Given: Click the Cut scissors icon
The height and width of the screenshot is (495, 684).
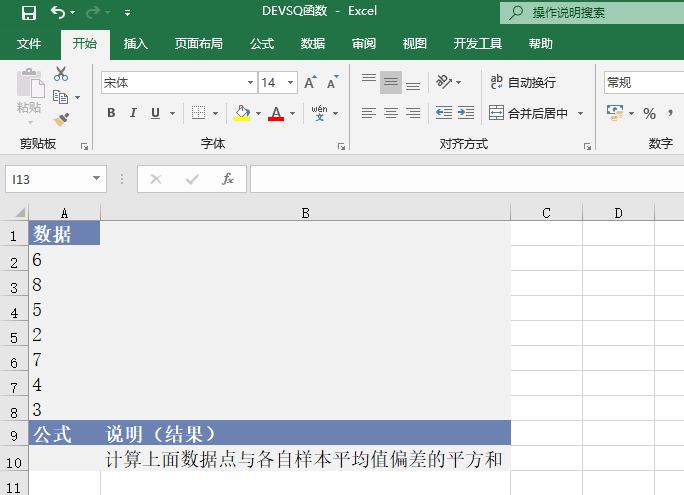Looking at the screenshot, I should point(61,74).
